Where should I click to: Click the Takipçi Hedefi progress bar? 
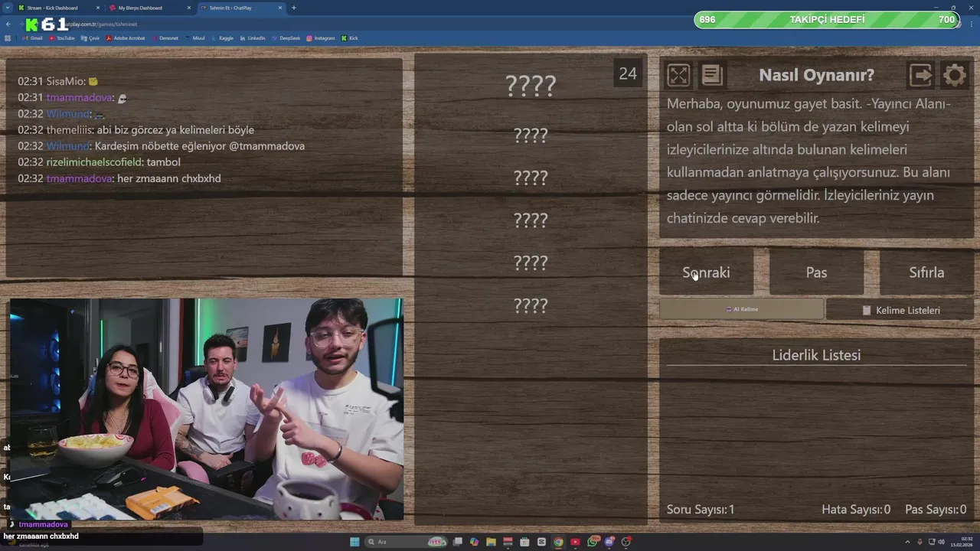click(x=827, y=19)
